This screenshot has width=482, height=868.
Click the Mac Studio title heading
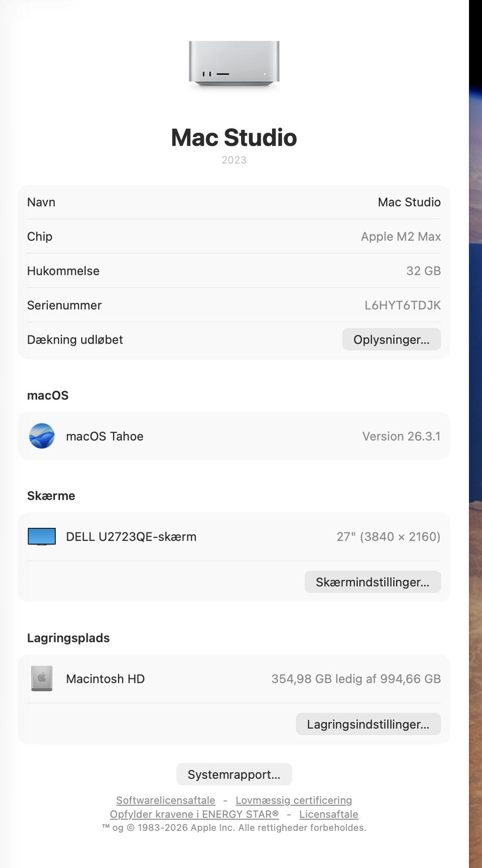click(234, 138)
